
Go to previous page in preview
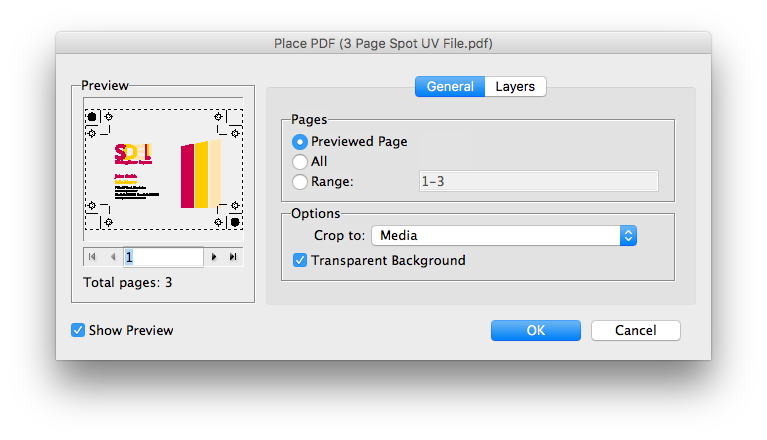click(x=112, y=257)
